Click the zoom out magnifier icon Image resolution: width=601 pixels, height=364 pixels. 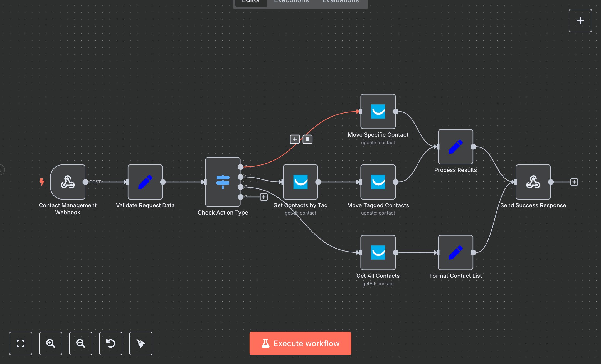[x=80, y=343]
